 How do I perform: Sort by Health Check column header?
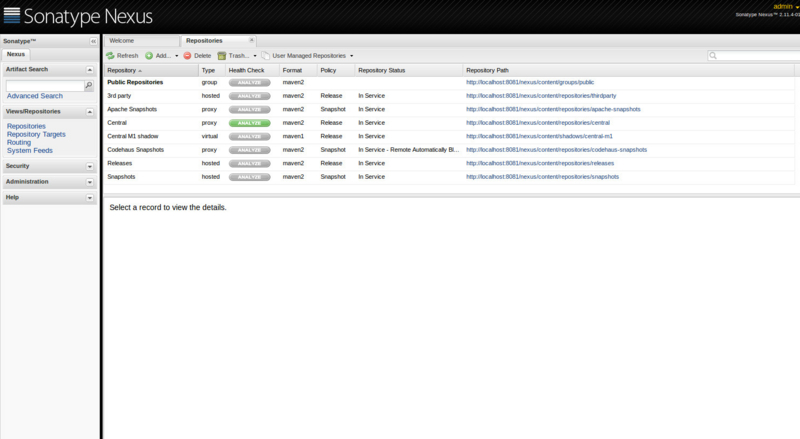(x=252, y=70)
